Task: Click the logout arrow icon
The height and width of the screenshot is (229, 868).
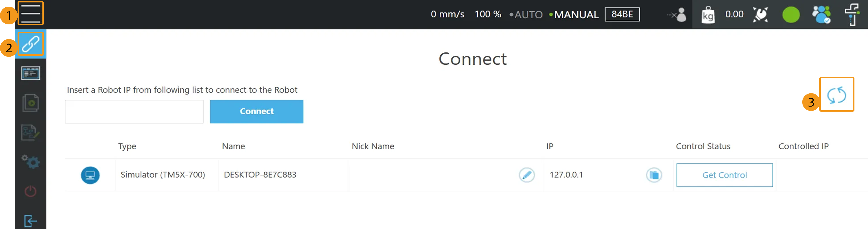Action: click(x=30, y=221)
